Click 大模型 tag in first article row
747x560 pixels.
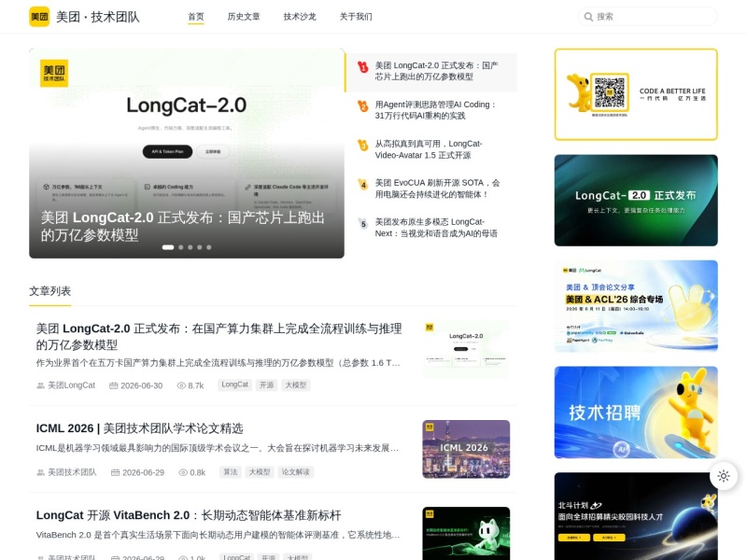click(296, 385)
